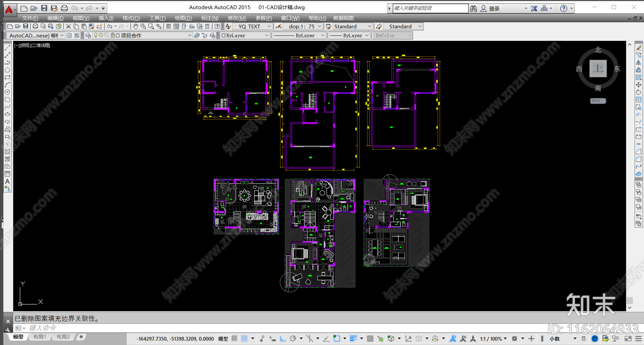Click Cut scissors icon in standard toolbar
This screenshot has height=345, width=644.
click(68, 26)
